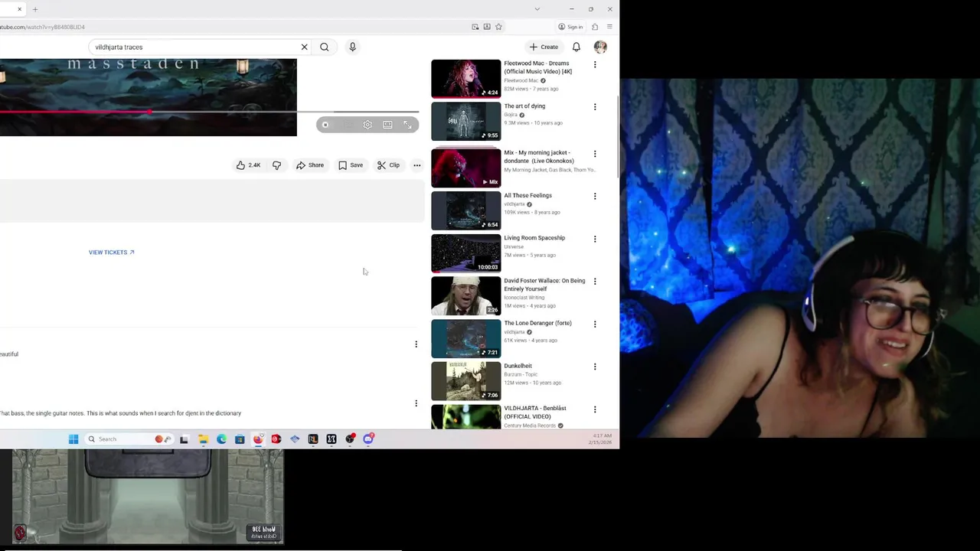Open the YouTube account avatar menu
This screenshot has height=551, width=980.
pyautogui.click(x=600, y=47)
